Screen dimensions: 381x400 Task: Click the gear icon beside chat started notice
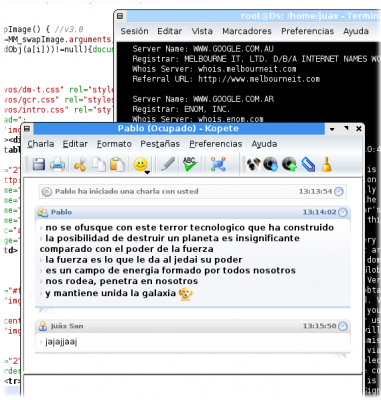point(47,192)
